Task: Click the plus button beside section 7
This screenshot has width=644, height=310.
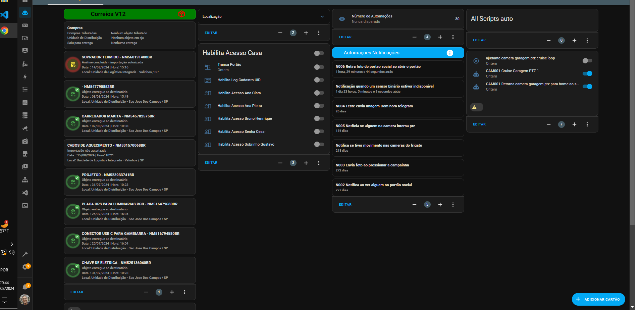Action: click(574, 124)
